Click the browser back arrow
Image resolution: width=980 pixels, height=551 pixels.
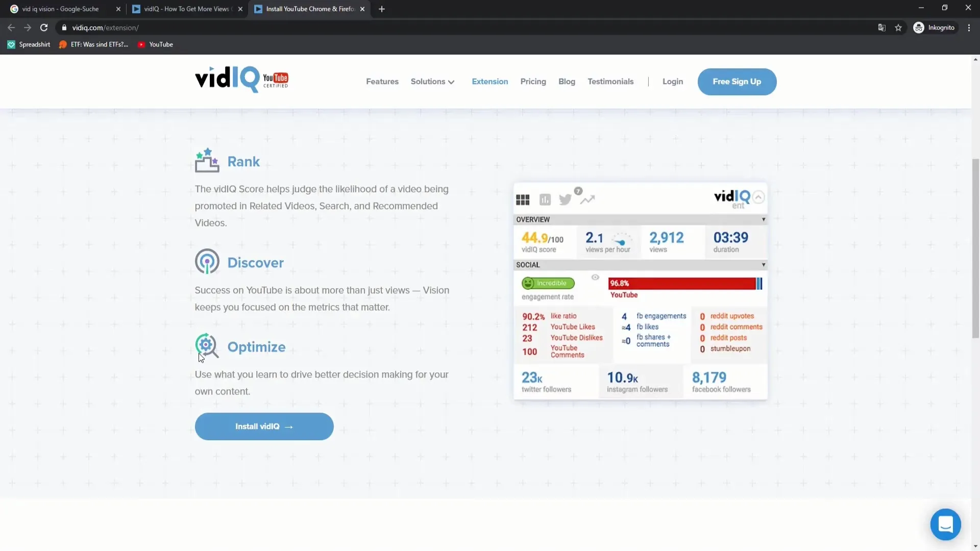(x=11, y=28)
